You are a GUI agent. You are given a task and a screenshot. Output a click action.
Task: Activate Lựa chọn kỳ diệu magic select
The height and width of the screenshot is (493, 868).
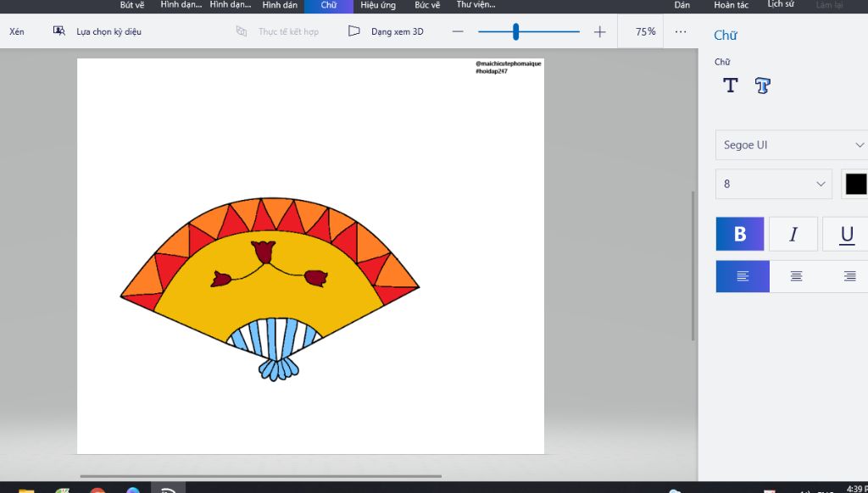coord(97,31)
